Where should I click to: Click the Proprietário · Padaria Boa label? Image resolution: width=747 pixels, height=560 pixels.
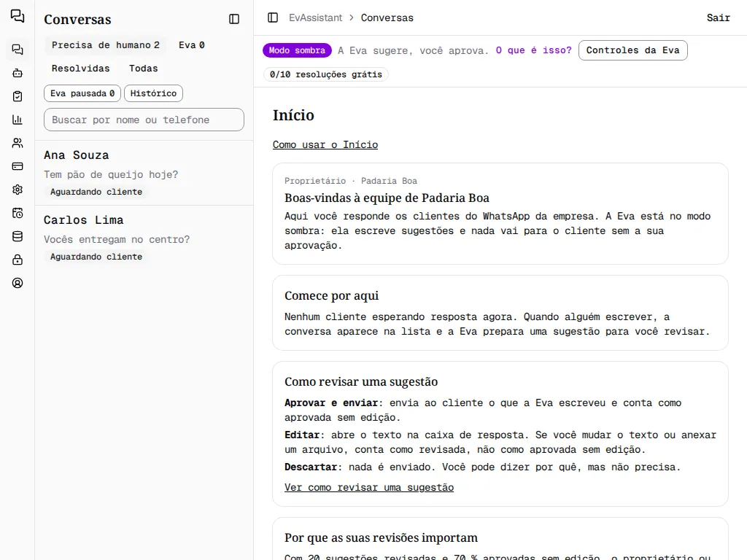pos(351,181)
